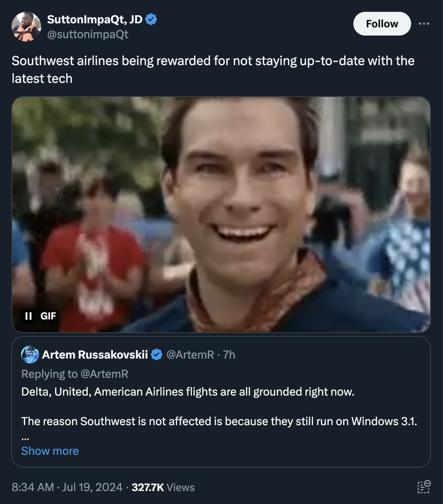Expand quoted tweet with Show more

tap(50, 451)
